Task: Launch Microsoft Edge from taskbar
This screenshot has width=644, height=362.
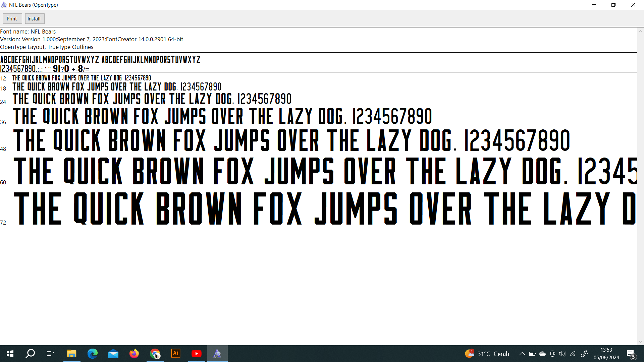Action: 92,354
